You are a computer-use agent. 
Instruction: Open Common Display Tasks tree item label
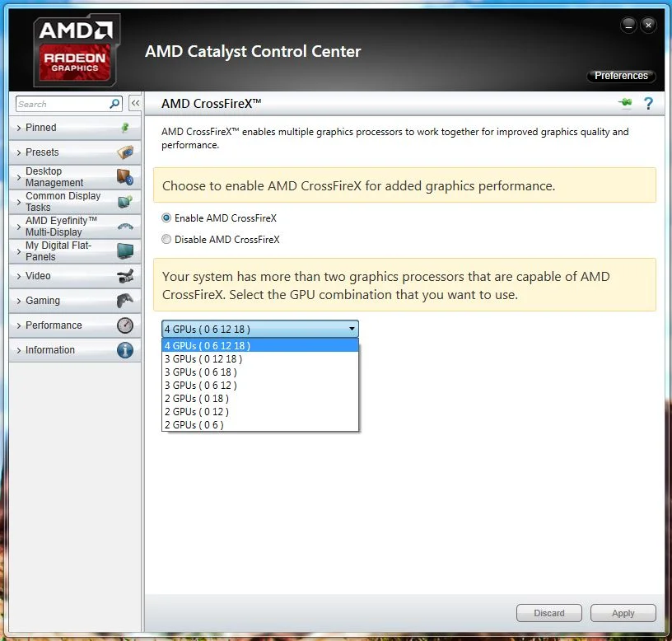[63, 202]
